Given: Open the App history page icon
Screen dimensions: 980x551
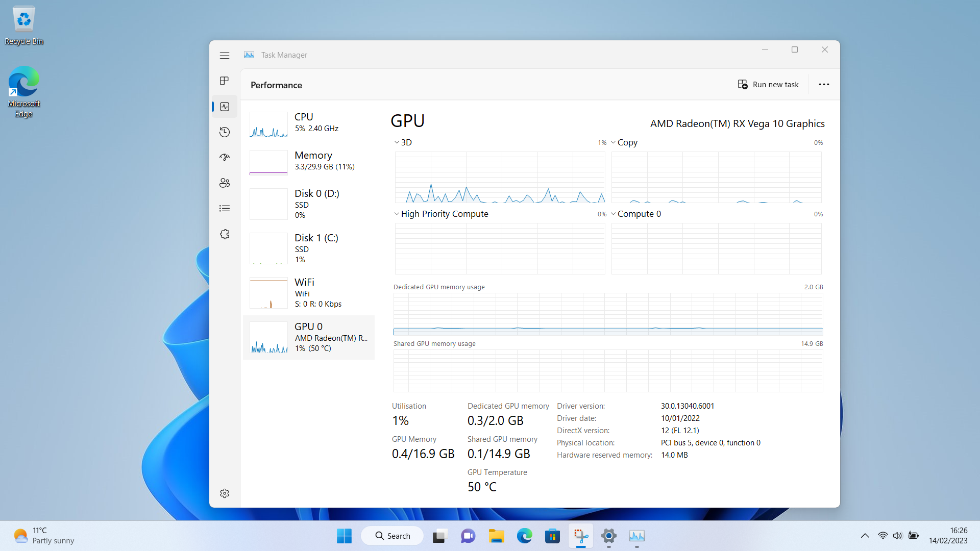Looking at the screenshot, I should (225, 132).
